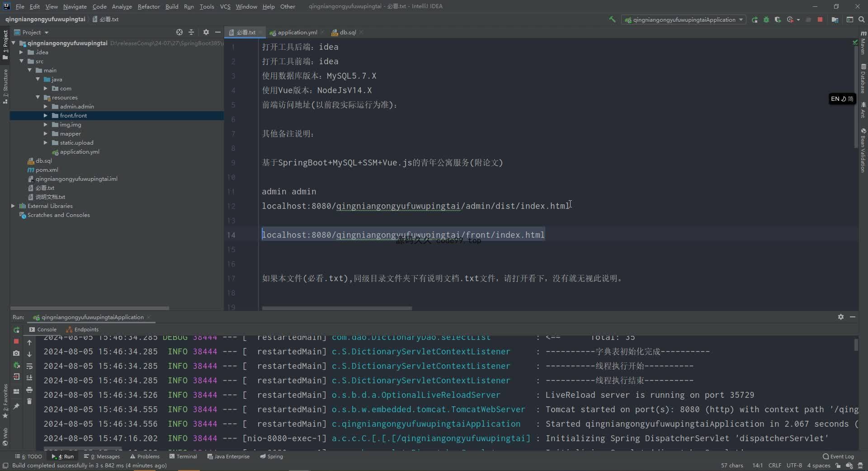Viewport: 868px width, 471px height.
Task: Toggle read-only lock icon in status bar
Action: pos(838,466)
